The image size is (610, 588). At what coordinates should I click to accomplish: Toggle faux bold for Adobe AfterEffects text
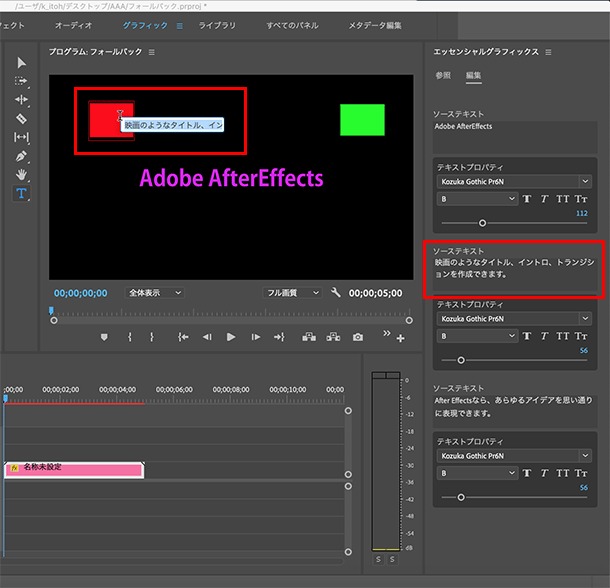click(x=527, y=199)
